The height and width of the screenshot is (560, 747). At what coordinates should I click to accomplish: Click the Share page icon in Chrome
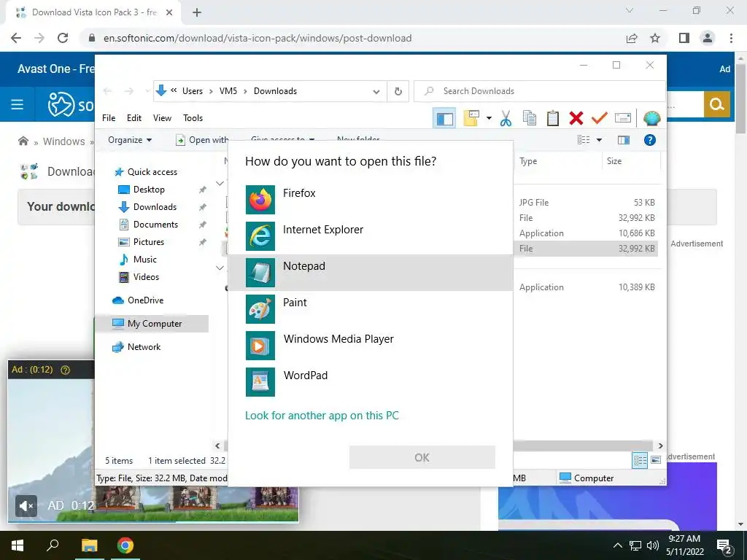[632, 38]
